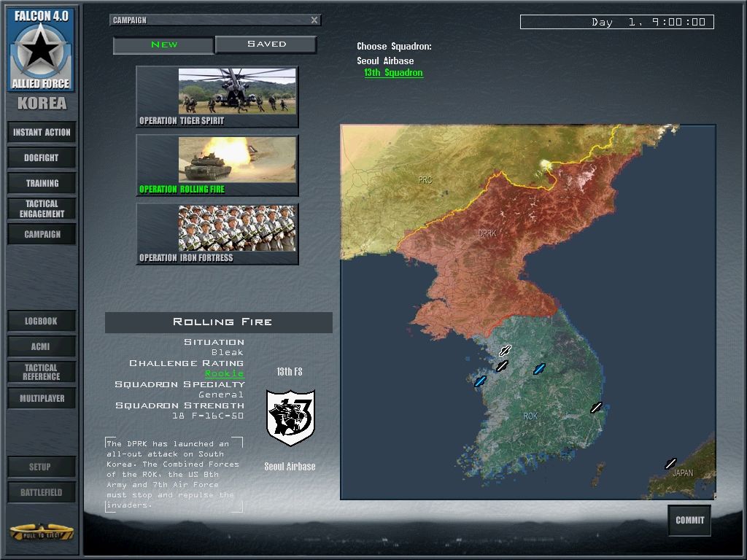
Task: Select the airbase marker in Japan
Action: tap(670, 463)
